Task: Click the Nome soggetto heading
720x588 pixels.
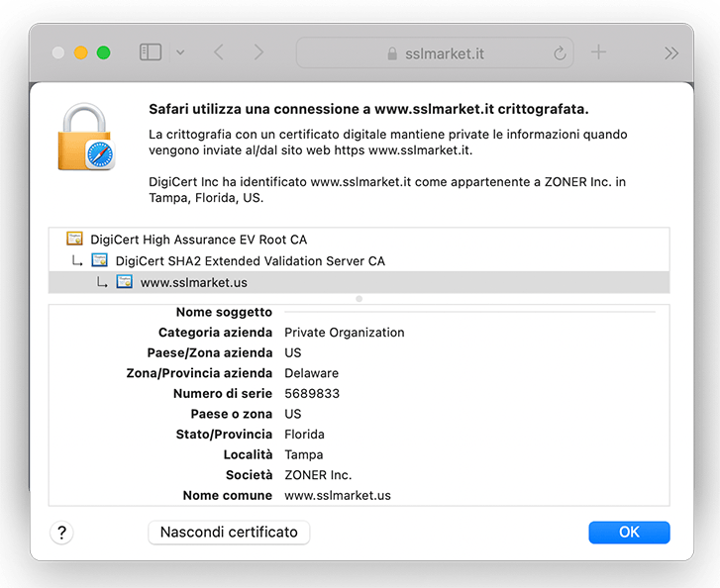Action: (224, 312)
